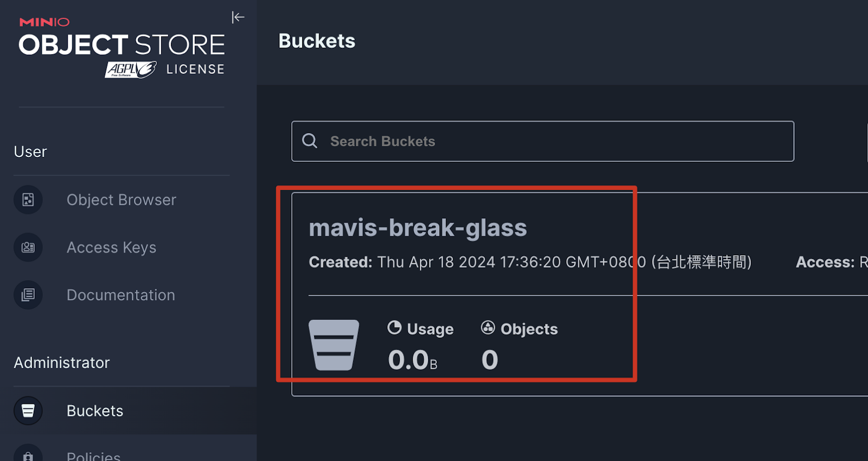Click the search magnifier icon

pyautogui.click(x=310, y=141)
